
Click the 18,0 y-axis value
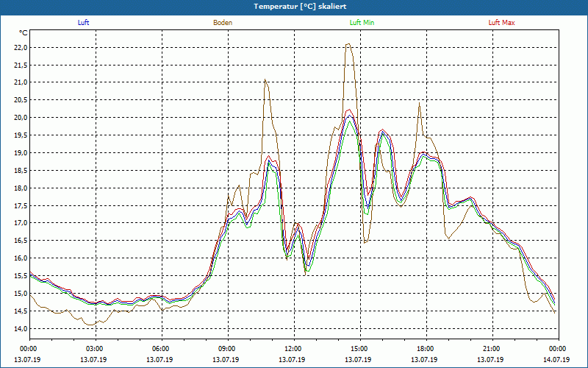pyautogui.click(x=21, y=188)
